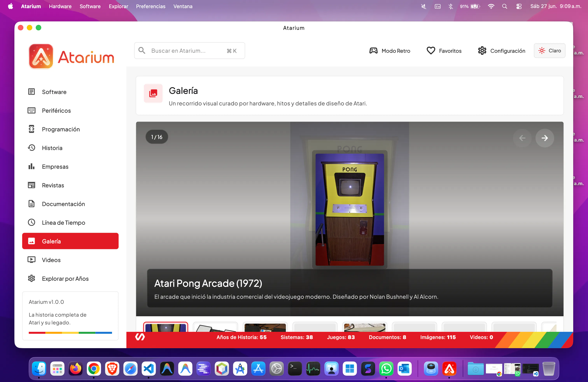Open Explorar por Años section
The image size is (588, 382).
70,279
